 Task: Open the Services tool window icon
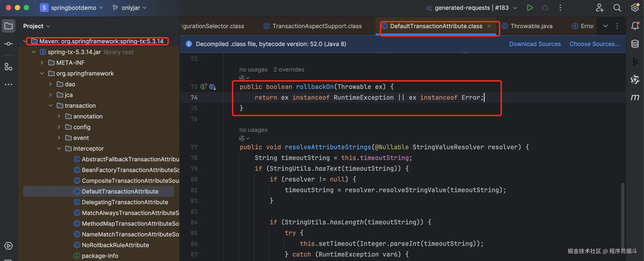(x=9, y=246)
